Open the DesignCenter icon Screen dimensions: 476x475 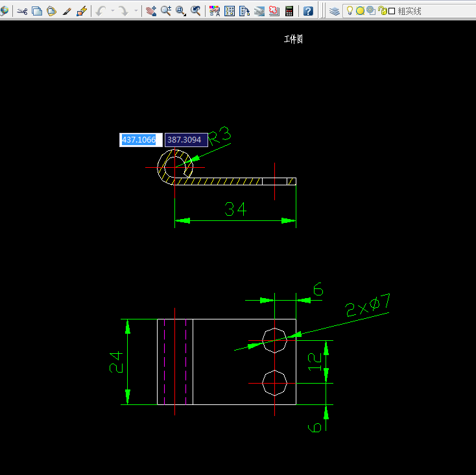click(x=230, y=12)
